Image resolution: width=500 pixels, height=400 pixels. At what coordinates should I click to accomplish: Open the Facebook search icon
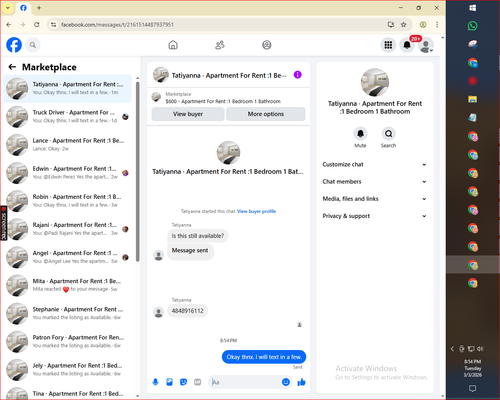(x=33, y=45)
